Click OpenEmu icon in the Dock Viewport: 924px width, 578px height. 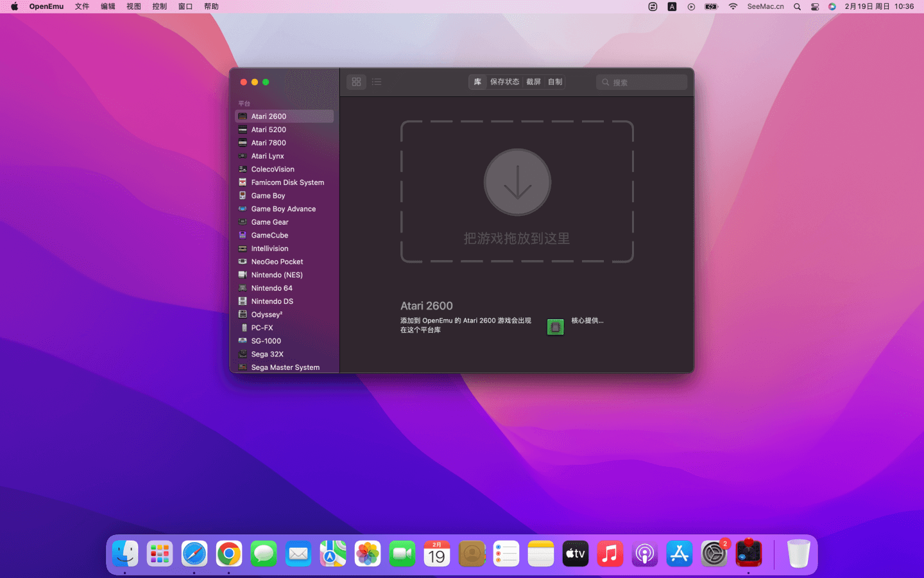click(749, 554)
